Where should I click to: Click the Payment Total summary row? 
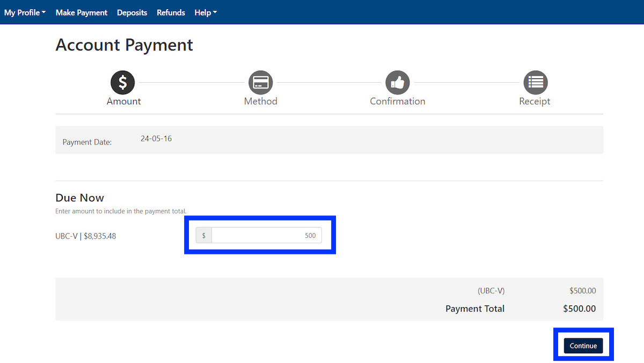(x=474, y=308)
